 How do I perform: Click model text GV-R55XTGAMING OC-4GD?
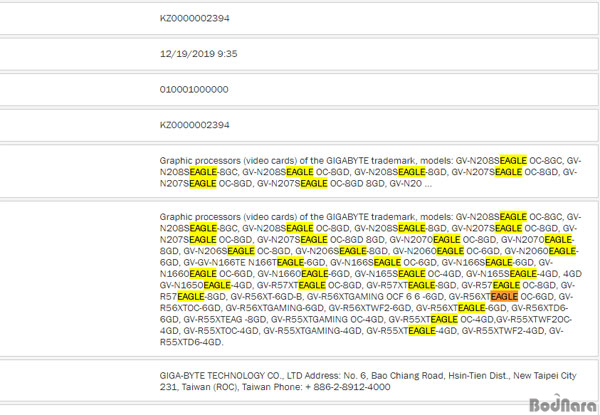pyautogui.click(x=327, y=320)
